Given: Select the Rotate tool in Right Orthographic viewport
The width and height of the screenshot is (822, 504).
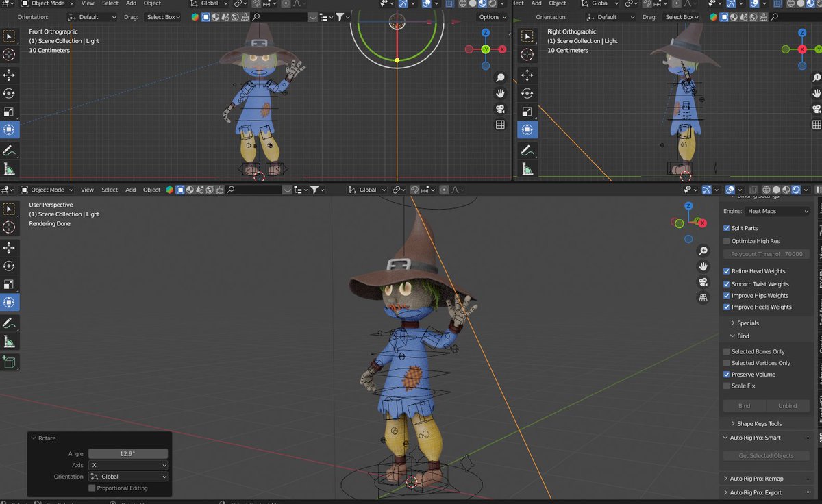Looking at the screenshot, I should click(x=527, y=93).
